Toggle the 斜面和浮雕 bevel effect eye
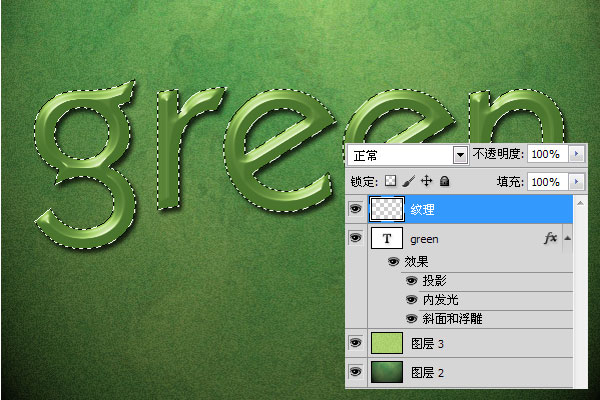 point(411,319)
